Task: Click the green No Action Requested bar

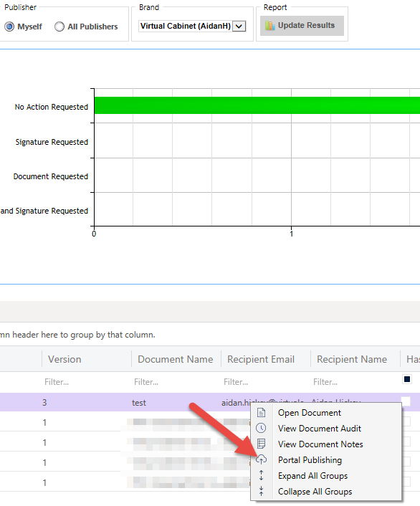Action: coord(257,105)
